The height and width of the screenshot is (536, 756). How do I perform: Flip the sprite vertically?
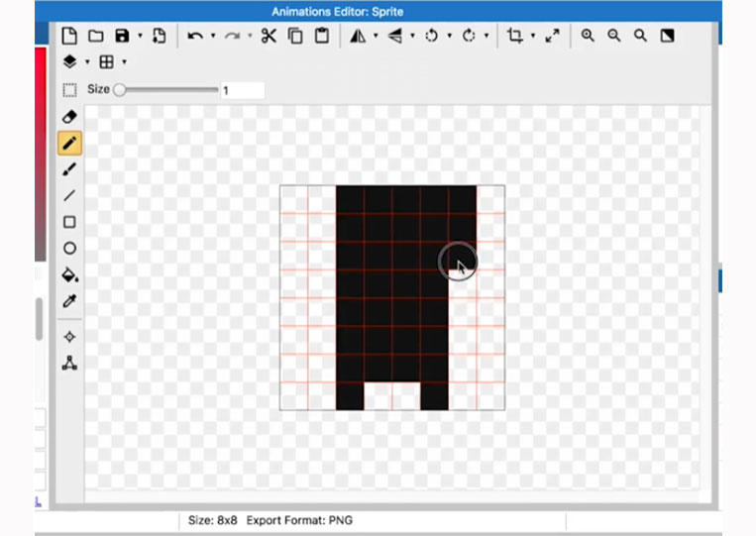point(395,36)
